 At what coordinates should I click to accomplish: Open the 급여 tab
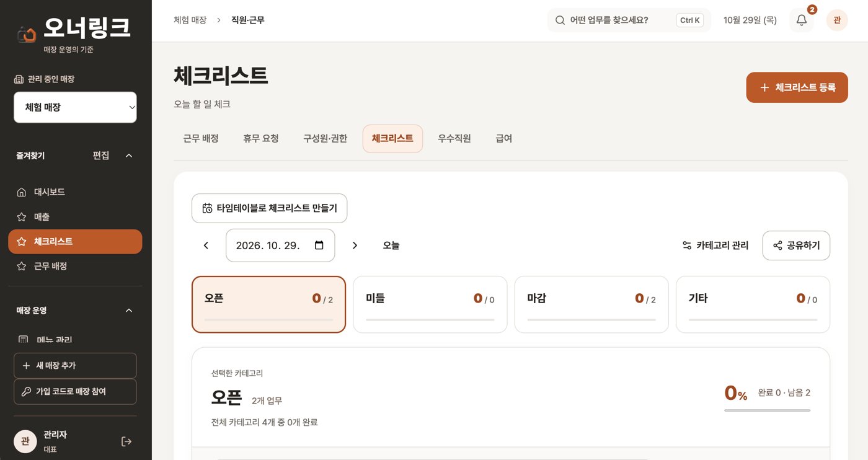pos(504,138)
